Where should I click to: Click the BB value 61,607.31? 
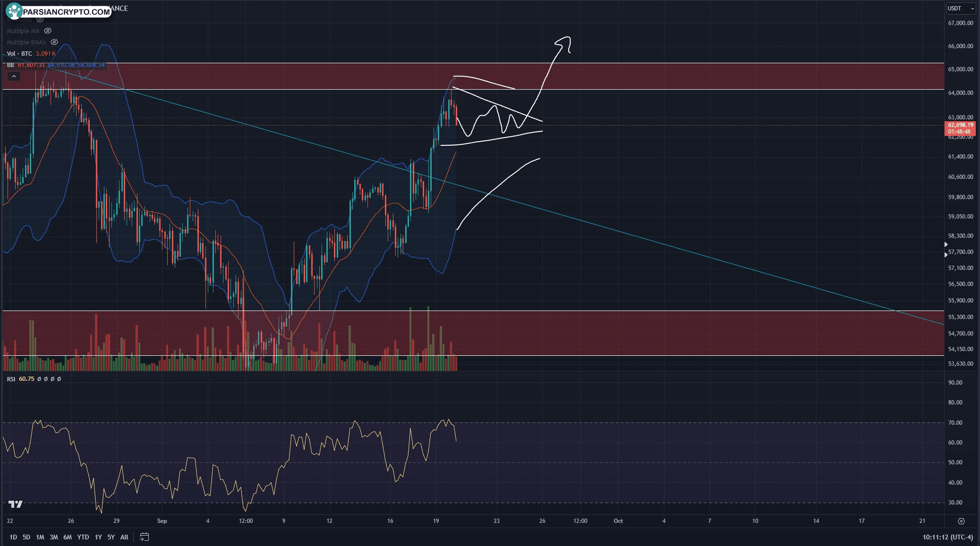pos(32,65)
